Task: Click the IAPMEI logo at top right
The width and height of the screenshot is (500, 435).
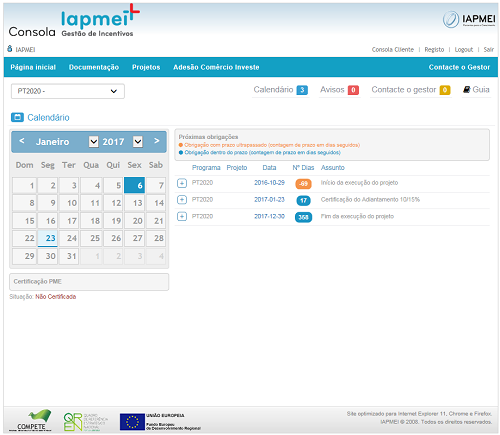Action: coord(469,19)
